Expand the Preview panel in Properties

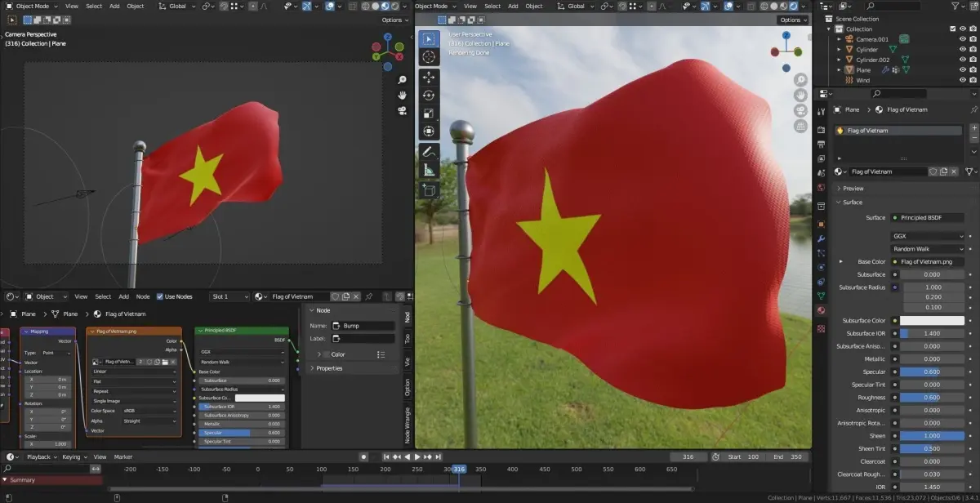point(853,189)
